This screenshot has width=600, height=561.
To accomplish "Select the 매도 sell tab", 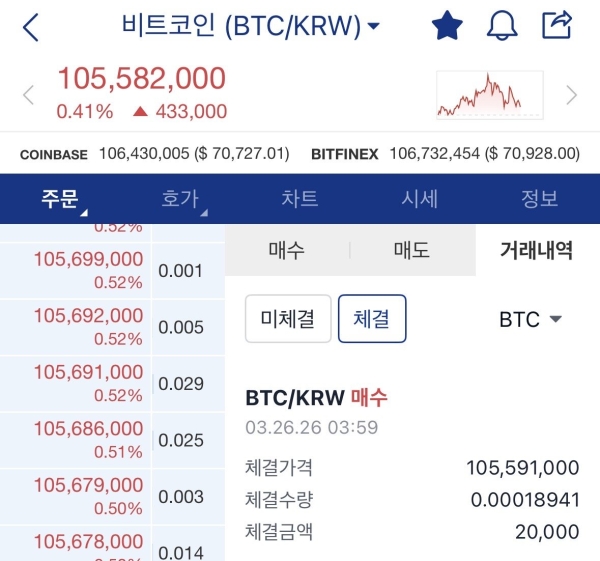I will [x=411, y=250].
